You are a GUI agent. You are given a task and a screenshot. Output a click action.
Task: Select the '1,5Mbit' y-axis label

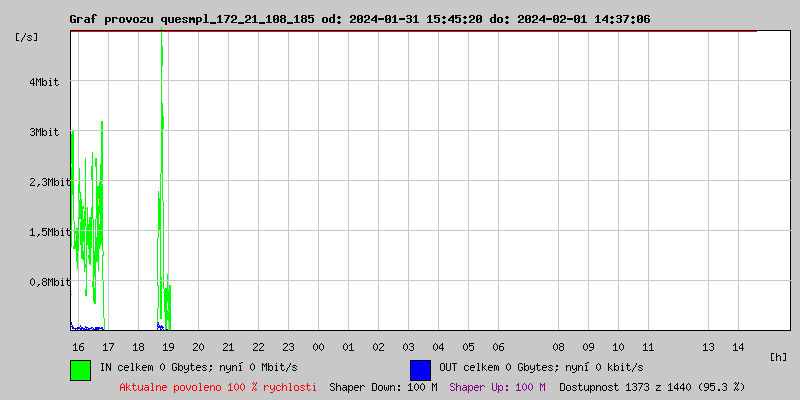50,232
